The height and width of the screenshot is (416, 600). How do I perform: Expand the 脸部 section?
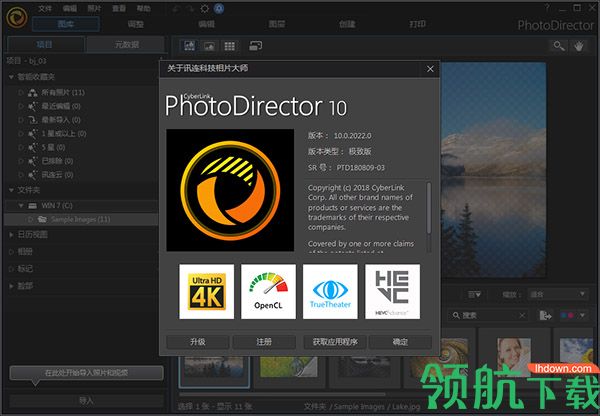point(11,286)
